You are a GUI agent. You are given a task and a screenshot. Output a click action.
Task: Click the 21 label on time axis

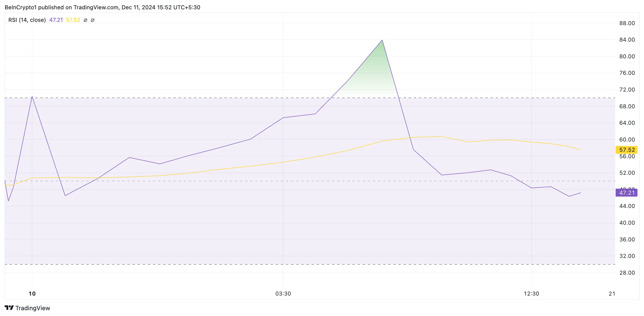pos(612,293)
